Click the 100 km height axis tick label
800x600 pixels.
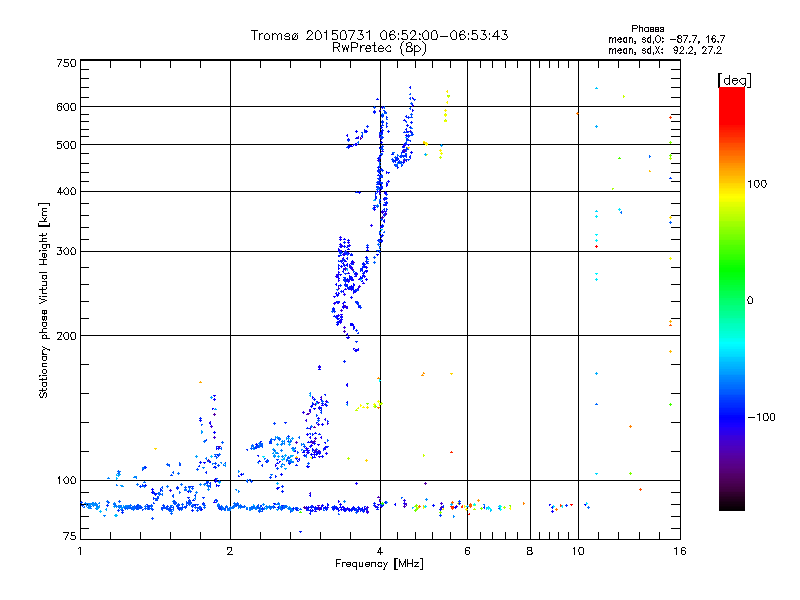66,480
